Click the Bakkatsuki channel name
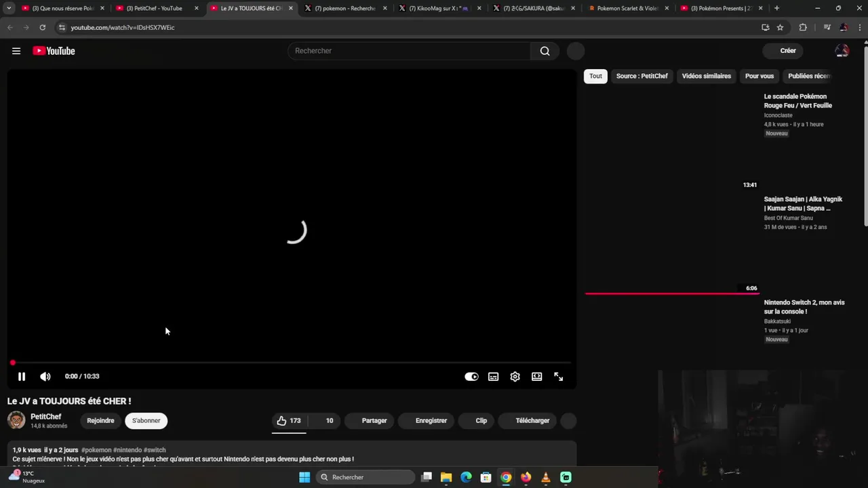868x488 pixels. pos(777,321)
